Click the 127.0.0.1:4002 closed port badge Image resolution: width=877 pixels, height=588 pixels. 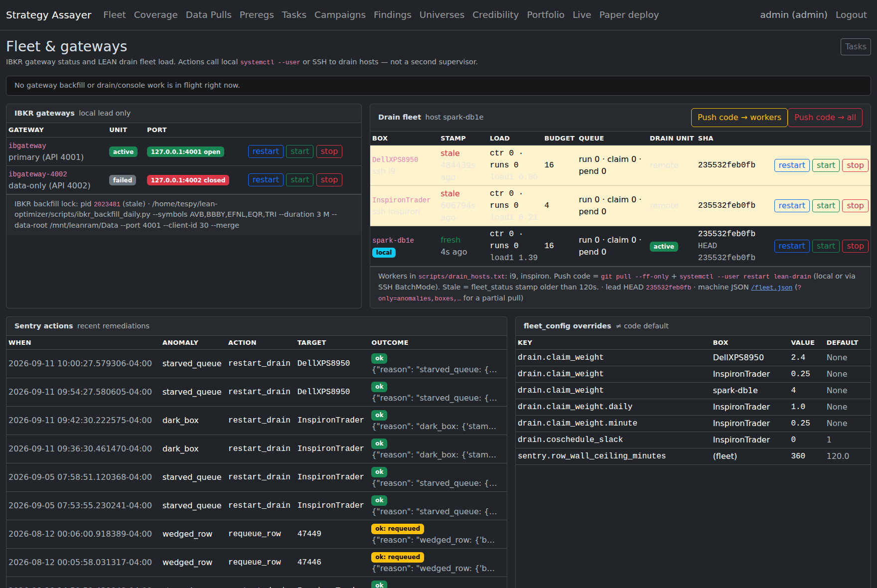coord(188,180)
